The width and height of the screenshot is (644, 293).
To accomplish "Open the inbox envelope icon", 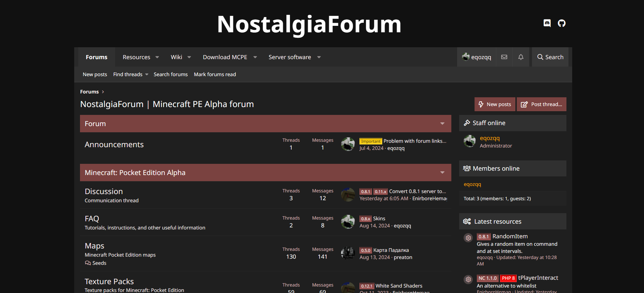I will pos(504,57).
